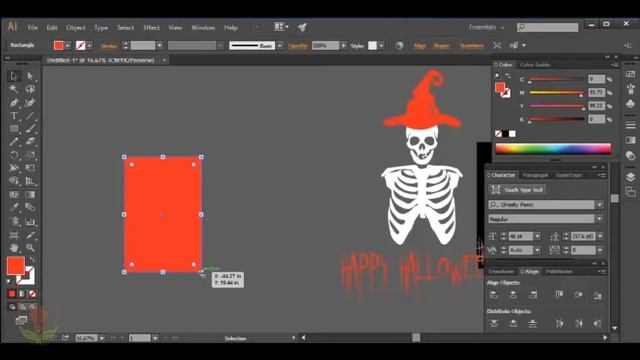This screenshot has height=360, width=640.
Task: Click the Horizontal Align Center icon
Action: (x=513, y=295)
